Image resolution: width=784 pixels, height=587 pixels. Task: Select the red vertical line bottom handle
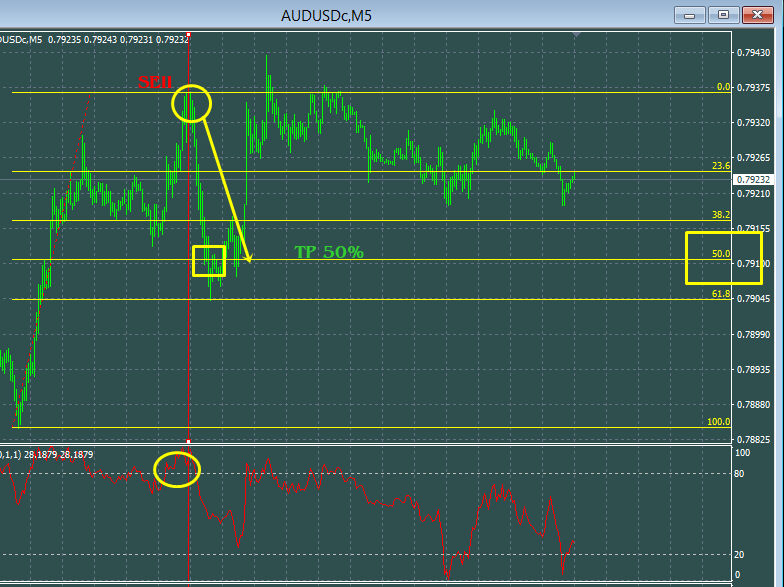(188, 442)
